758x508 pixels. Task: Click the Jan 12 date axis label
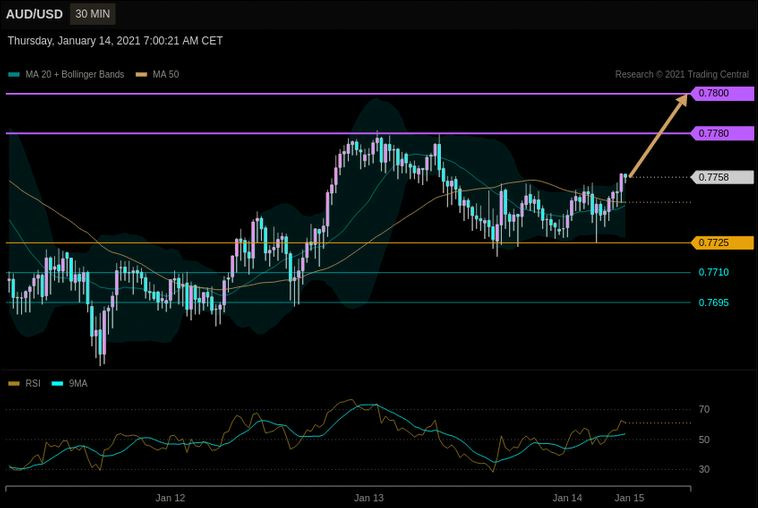click(170, 498)
